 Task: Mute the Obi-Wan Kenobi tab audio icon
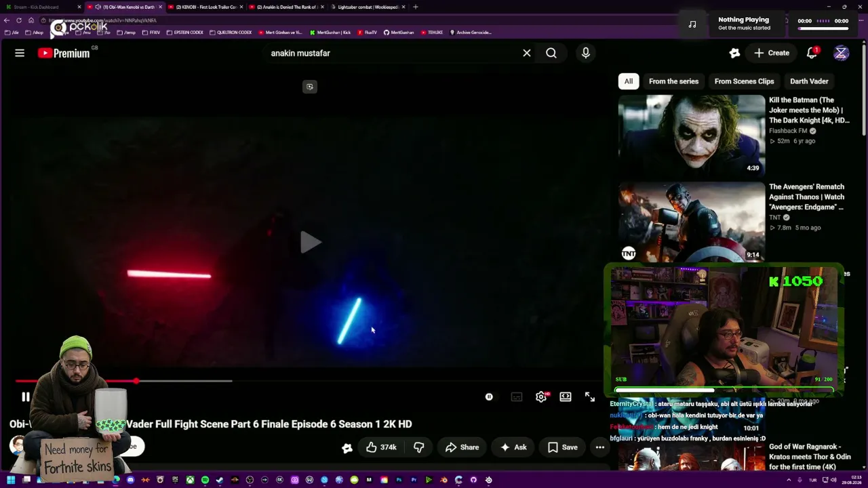coord(98,7)
